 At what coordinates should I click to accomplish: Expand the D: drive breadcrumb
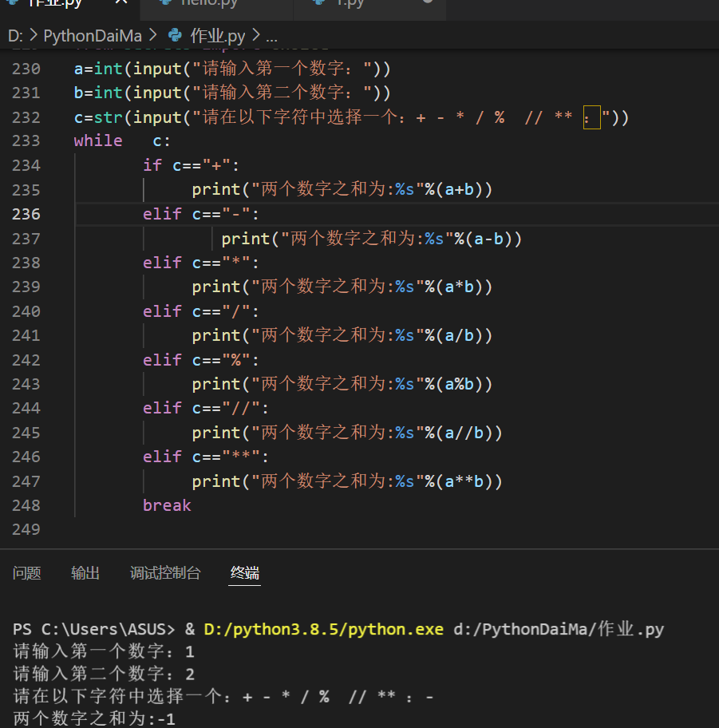15,36
